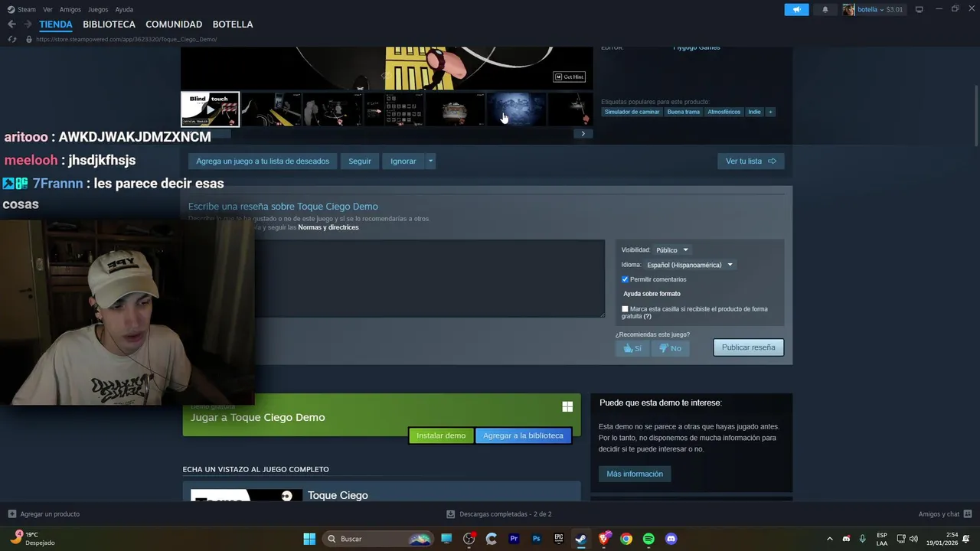The width and height of the screenshot is (980, 551).
Task: Switch to the BIBLIOTECA tab
Action: 109,24
